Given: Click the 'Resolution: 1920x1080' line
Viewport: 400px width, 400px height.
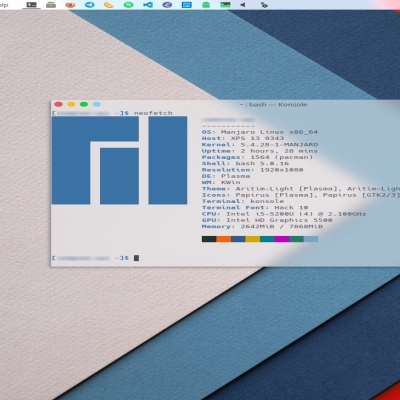Looking at the screenshot, I should point(252,170).
